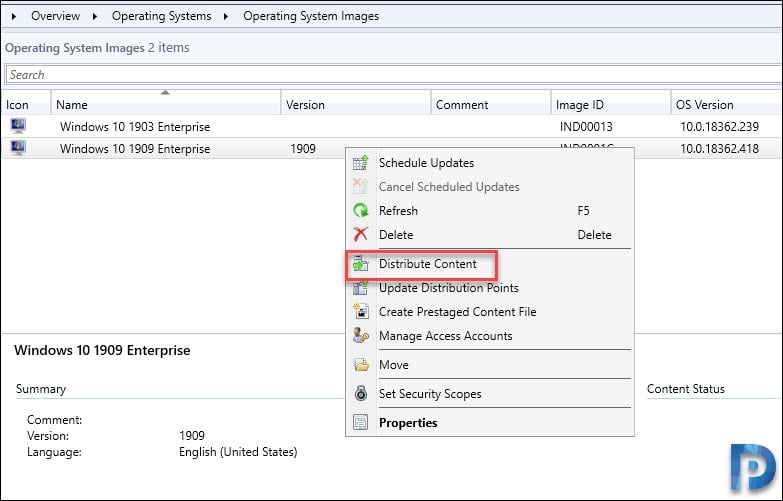Click the Move folder icon
The width and height of the screenshot is (783, 501).
[x=361, y=365]
